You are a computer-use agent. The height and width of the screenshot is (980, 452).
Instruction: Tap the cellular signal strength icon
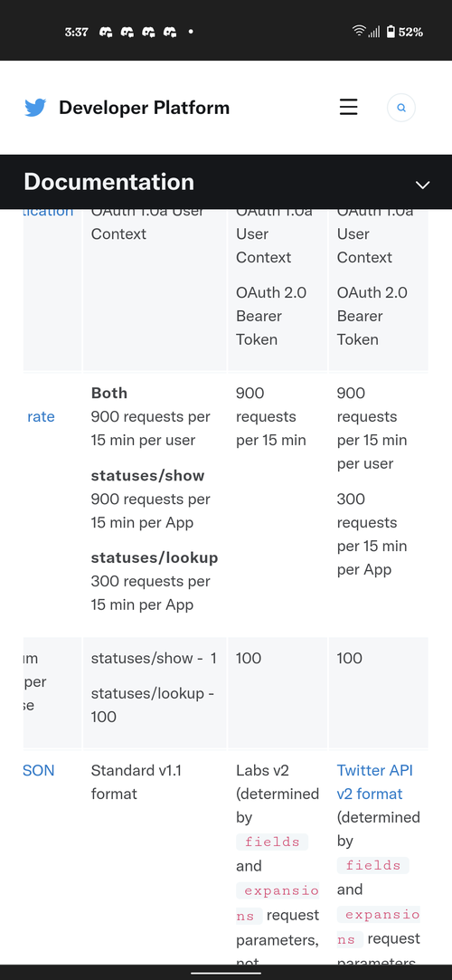pos(374,32)
